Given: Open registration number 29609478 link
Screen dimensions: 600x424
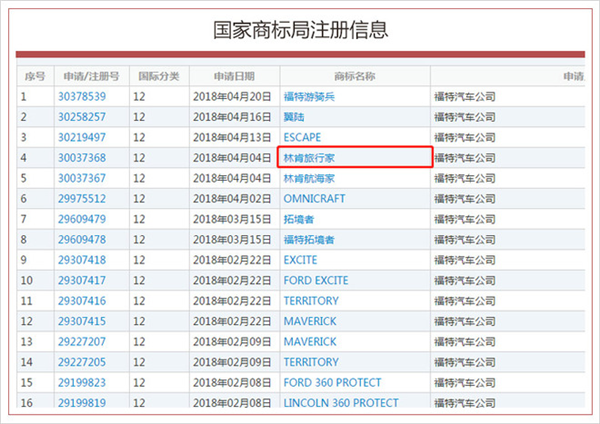Looking at the screenshot, I should tap(82, 240).
